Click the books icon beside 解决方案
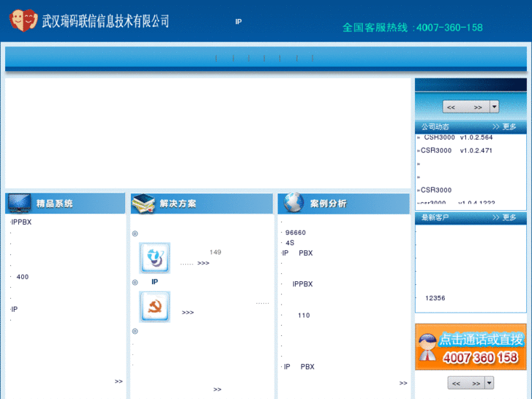532x399 pixels. coord(143,204)
